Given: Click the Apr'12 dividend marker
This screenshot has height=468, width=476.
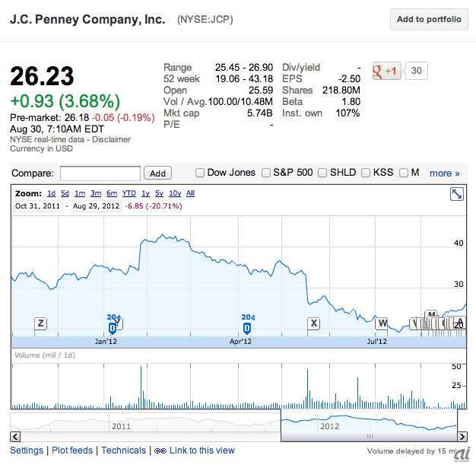Looking at the screenshot, I should tap(247, 327).
